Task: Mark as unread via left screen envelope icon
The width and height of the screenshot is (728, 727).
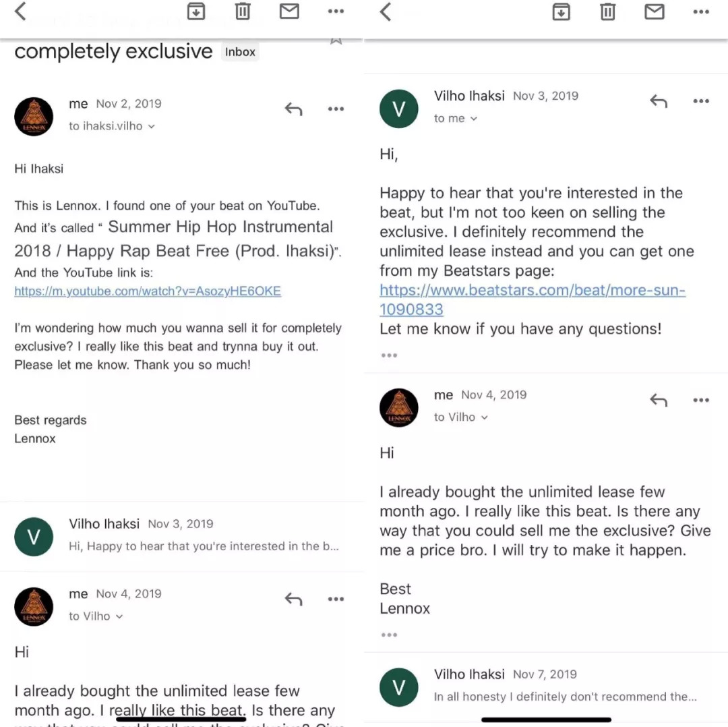Action: pos(289,11)
